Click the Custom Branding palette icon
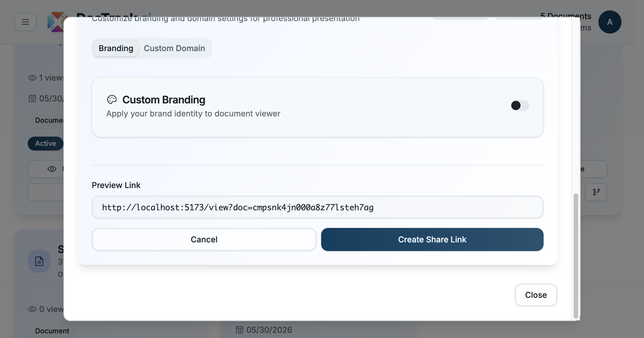The width and height of the screenshot is (644, 338). (112, 100)
